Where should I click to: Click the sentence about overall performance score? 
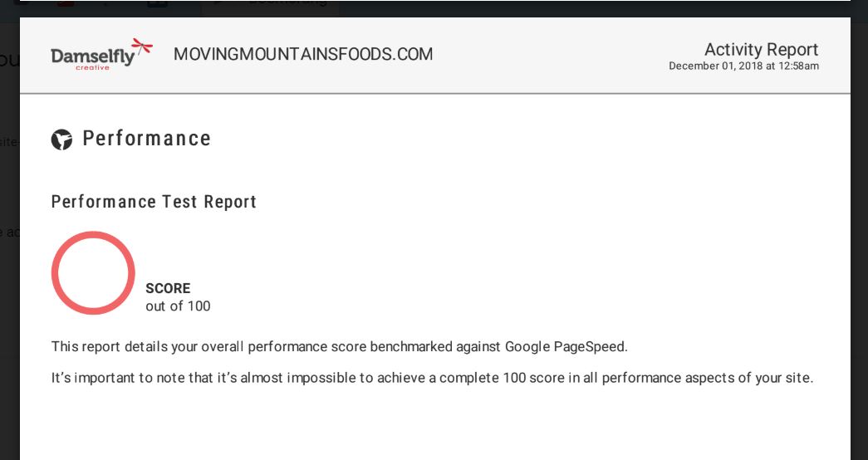coord(340,347)
